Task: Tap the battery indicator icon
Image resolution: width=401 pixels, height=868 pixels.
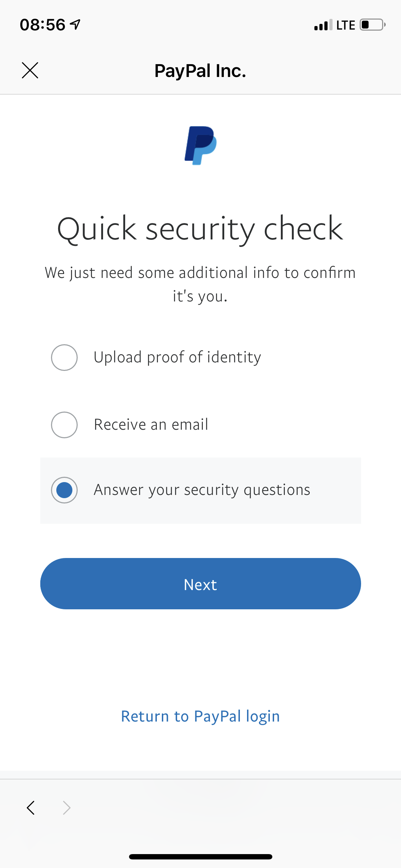Action: pyautogui.click(x=372, y=25)
